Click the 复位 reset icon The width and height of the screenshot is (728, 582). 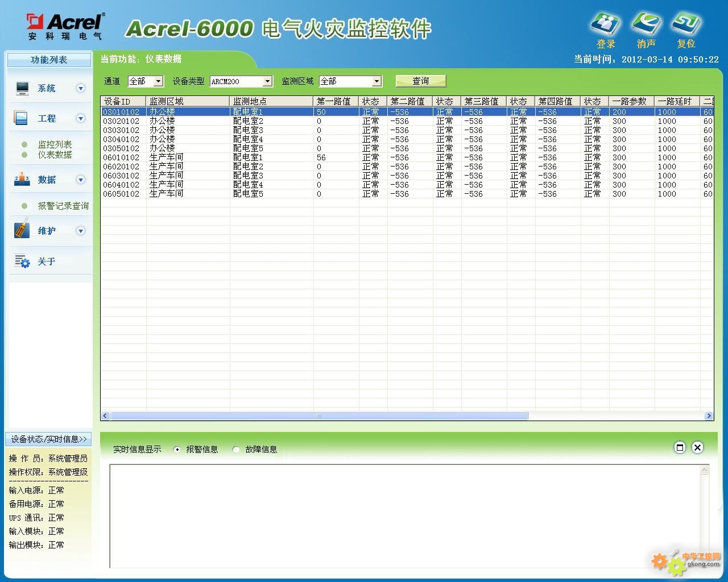[686, 24]
